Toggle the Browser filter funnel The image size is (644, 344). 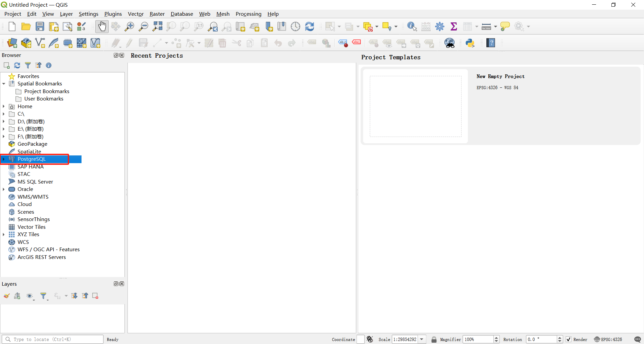click(28, 65)
